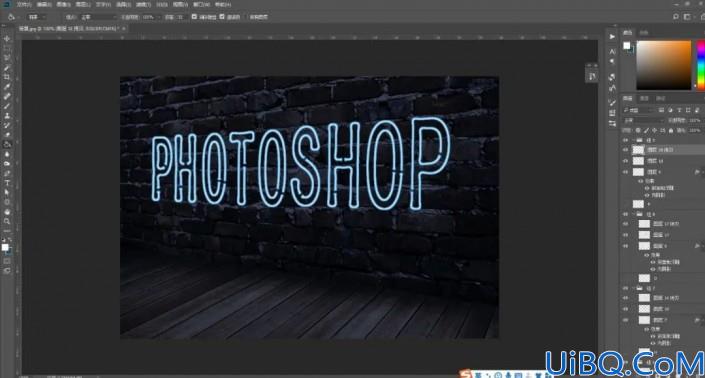Viewport: 705px width, 378px height.
Task: Toggle Quick Mask mode in toolbox
Action: click(x=7, y=261)
